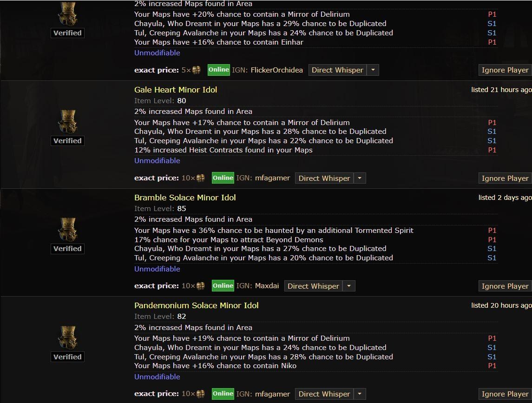Click the Gale Heart Minor Idol title

pyautogui.click(x=176, y=90)
